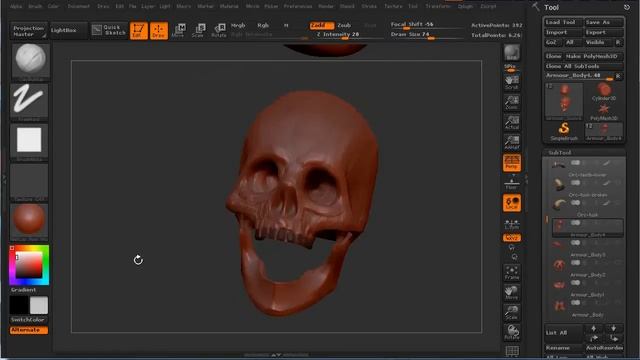
Task: Click right shelf Move view icon
Action: (511, 293)
